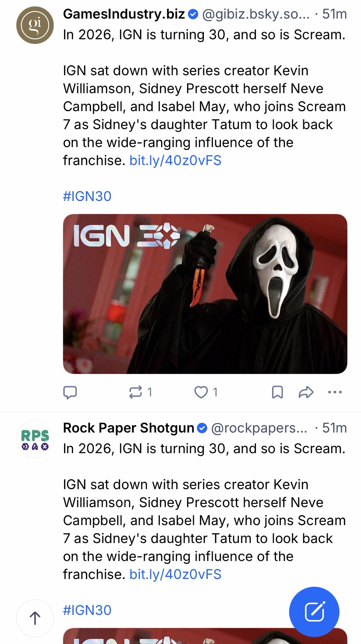Open Rock Paper Shotgun profile avatar
This screenshot has width=361, height=644.
tap(35, 439)
